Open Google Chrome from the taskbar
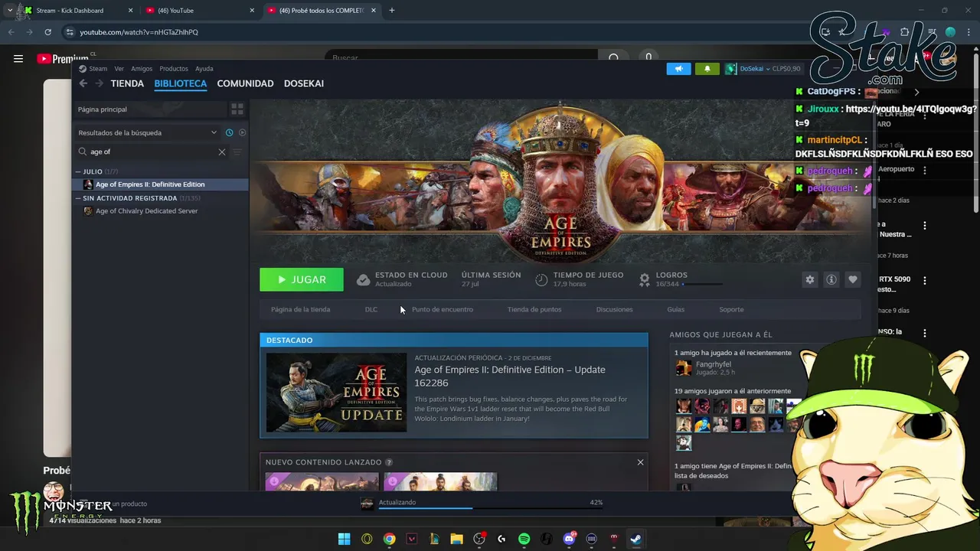Image resolution: width=980 pixels, height=551 pixels. pos(389,539)
